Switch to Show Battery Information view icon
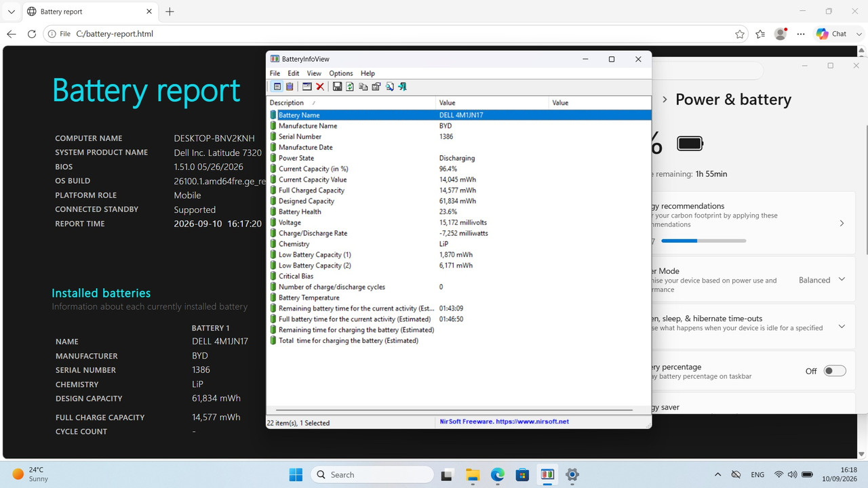868x488 pixels. [x=277, y=87]
